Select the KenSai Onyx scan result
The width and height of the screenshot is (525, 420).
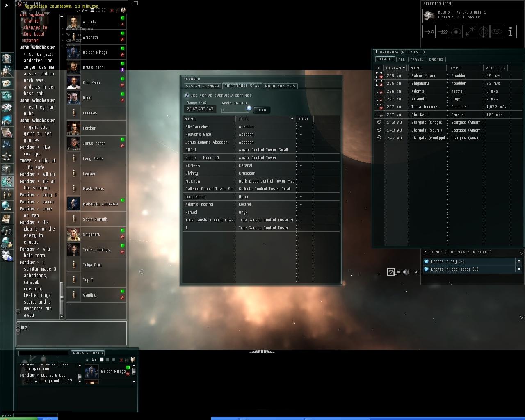261,212
